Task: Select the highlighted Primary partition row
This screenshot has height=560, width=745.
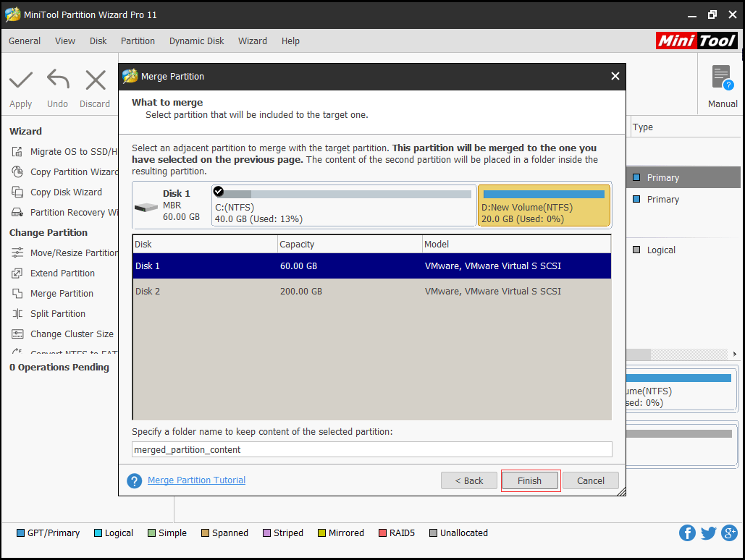Action: coord(683,178)
